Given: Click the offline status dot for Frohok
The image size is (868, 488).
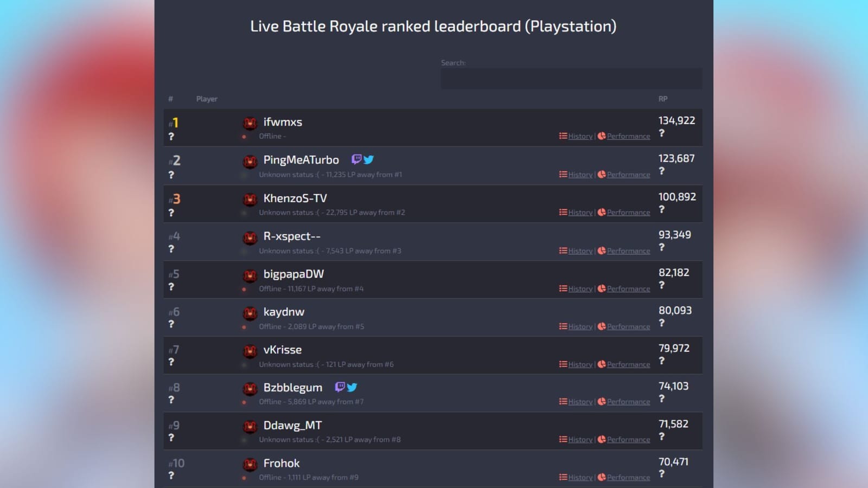Looking at the screenshot, I should tap(245, 478).
